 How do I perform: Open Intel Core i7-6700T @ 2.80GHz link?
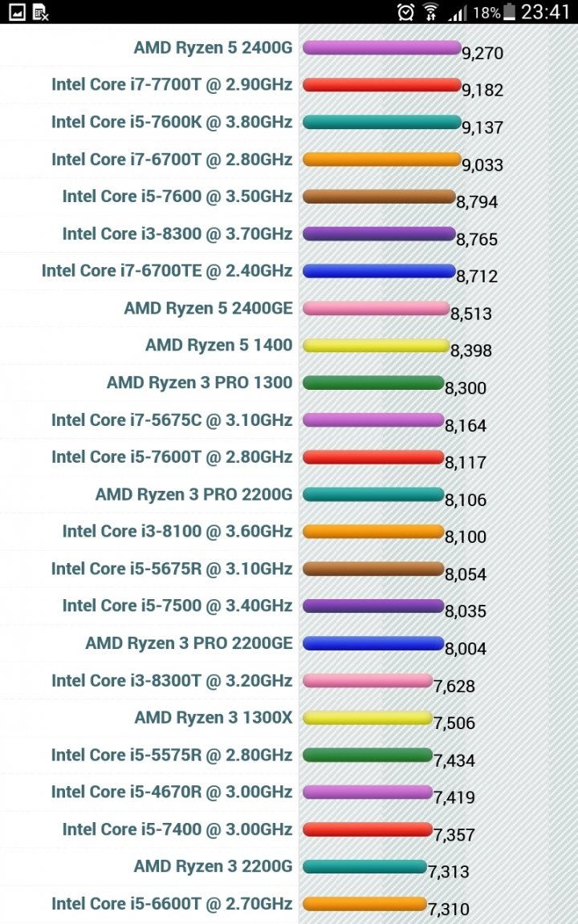[x=173, y=159]
